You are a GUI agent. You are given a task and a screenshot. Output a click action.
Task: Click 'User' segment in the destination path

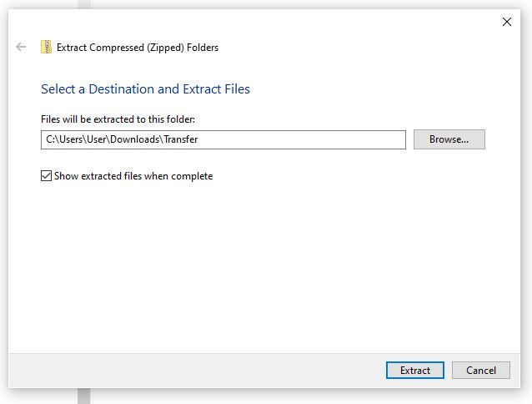[x=97, y=139]
